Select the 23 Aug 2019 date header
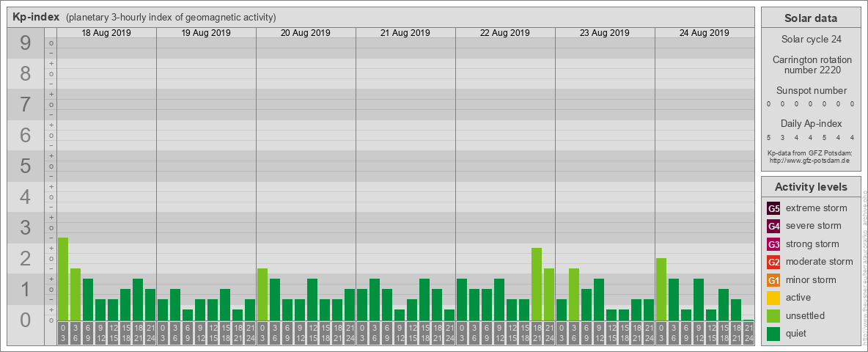 tap(605, 33)
